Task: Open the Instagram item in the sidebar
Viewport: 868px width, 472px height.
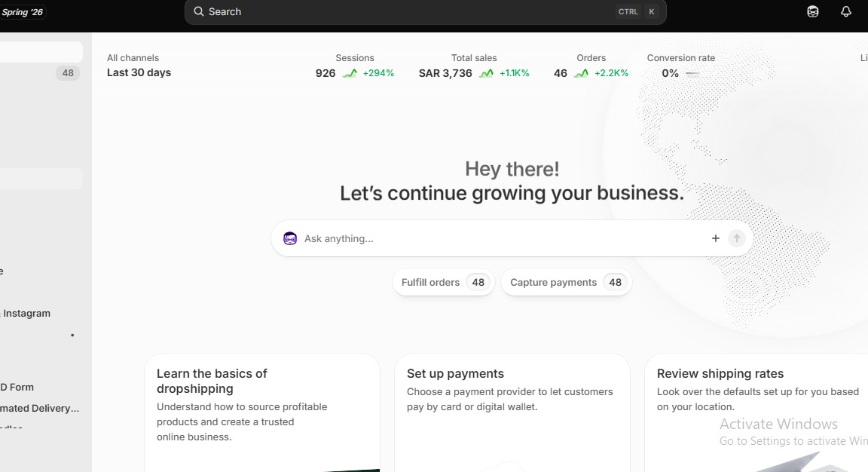Action: [x=26, y=313]
